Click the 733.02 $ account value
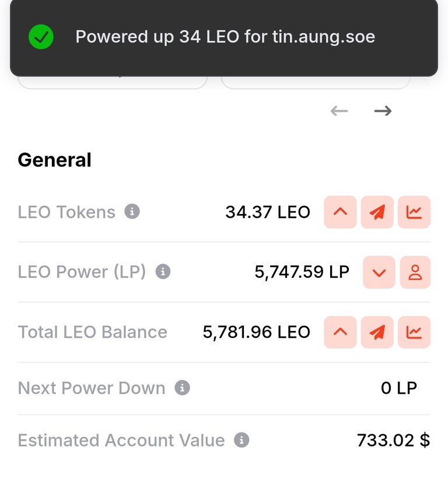The image size is (448, 496). coord(393,440)
